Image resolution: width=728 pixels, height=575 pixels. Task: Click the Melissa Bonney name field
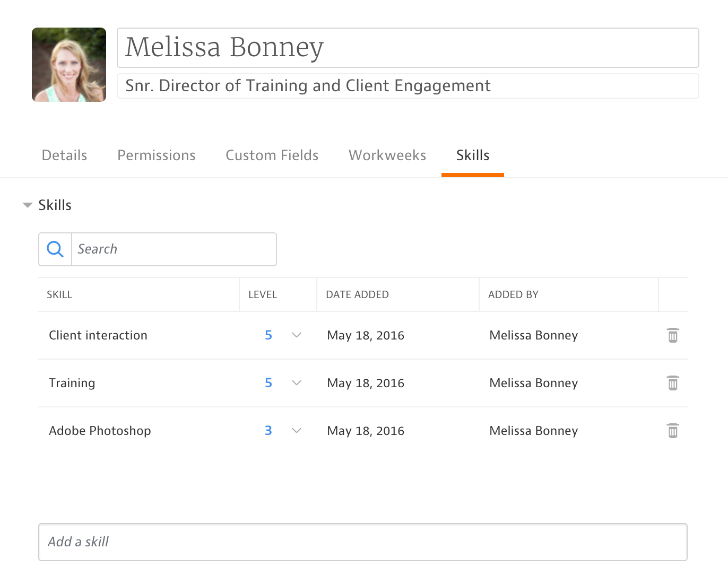(x=408, y=48)
